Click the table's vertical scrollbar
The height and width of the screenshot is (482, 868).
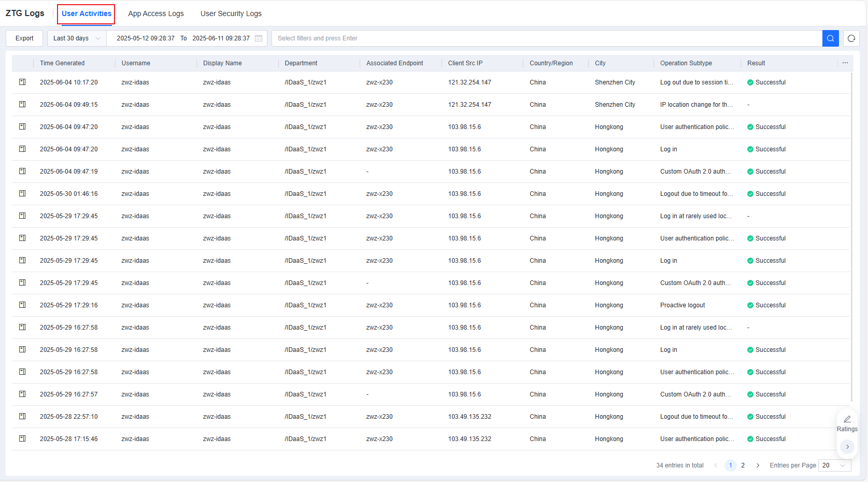pyautogui.click(x=851, y=237)
